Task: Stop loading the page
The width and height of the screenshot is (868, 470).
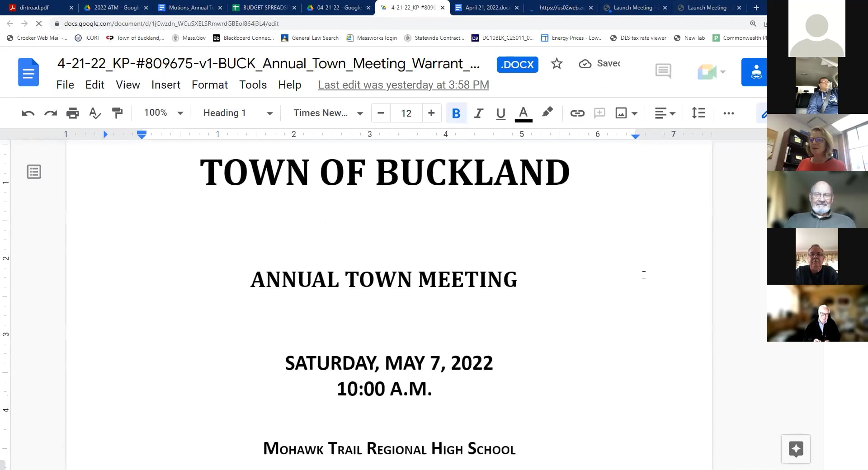Action: tap(39, 23)
